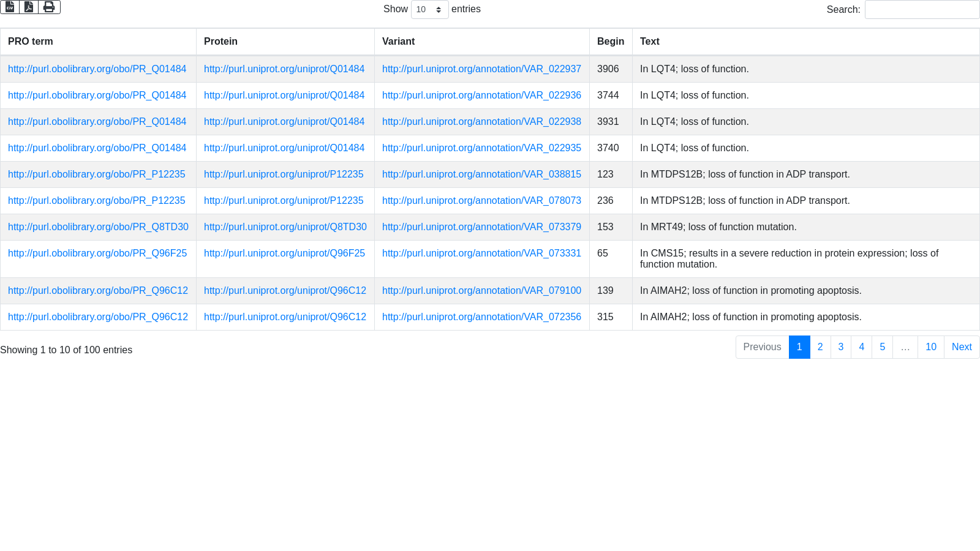This screenshot has height=551, width=980.
Task: Focus the Search input field
Action: [921, 9]
